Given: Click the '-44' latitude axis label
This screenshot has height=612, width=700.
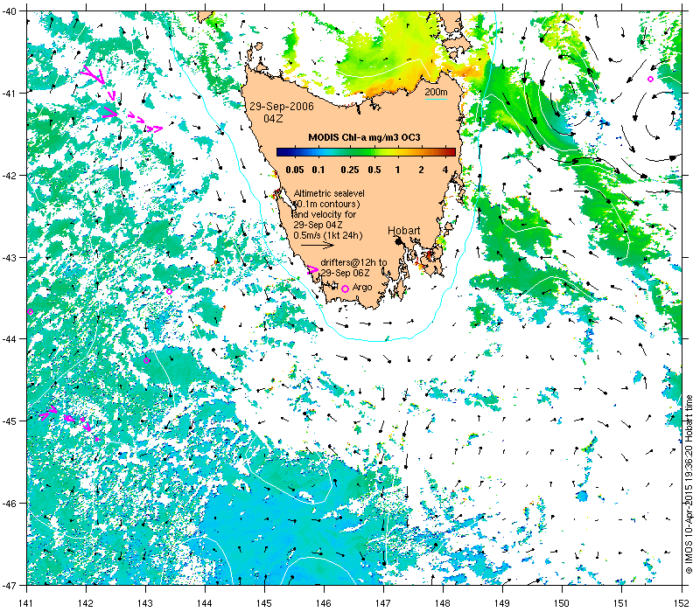Looking at the screenshot, I should [10, 339].
